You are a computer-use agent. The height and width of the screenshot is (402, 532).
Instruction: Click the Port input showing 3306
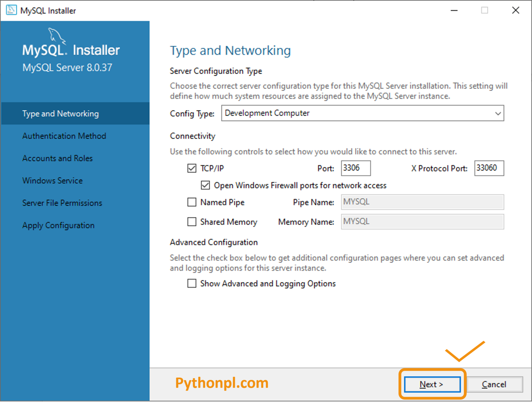[x=355, y=168]
